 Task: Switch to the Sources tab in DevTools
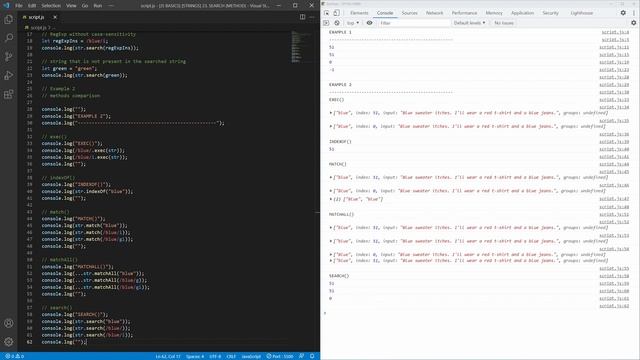(409, 13)
